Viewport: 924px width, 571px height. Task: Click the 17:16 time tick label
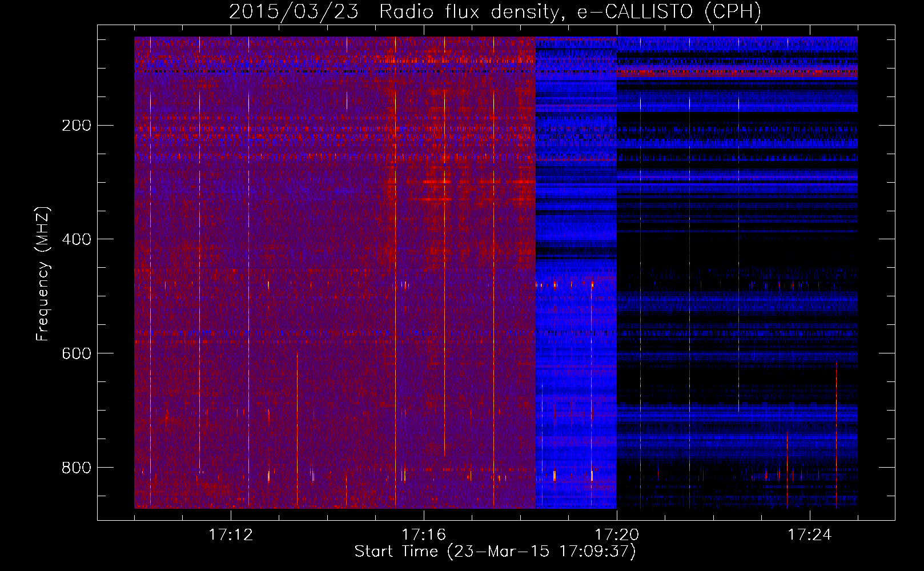pos(424,535)
